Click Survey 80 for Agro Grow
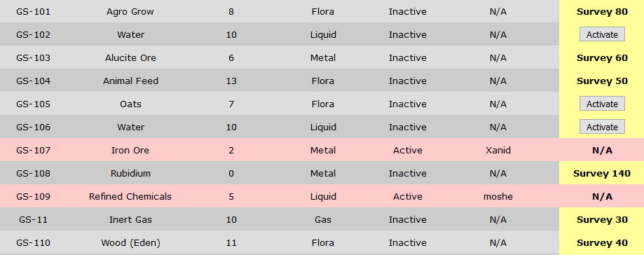This screenshot has height=255, width=644. coord(602,11)
